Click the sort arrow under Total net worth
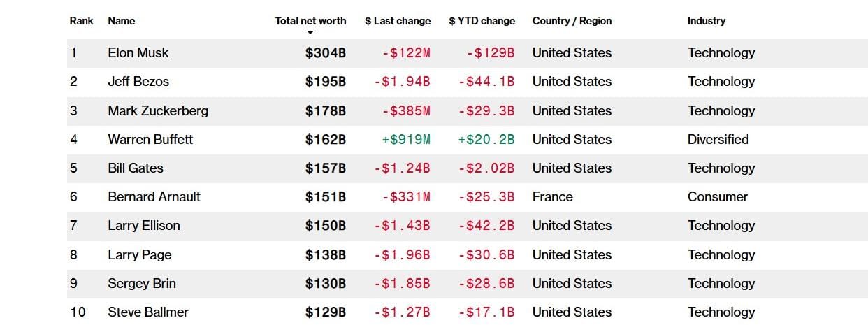The width and height of the screenshot is (868, 325). click(x=310, y=32)
